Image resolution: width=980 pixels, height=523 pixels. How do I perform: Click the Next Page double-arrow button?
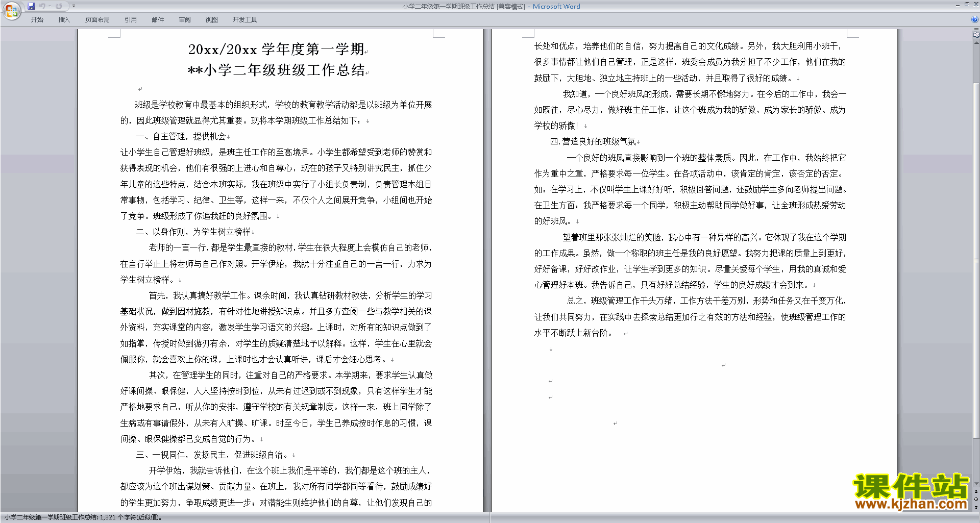pyautogui.click(x=976, y=507)
